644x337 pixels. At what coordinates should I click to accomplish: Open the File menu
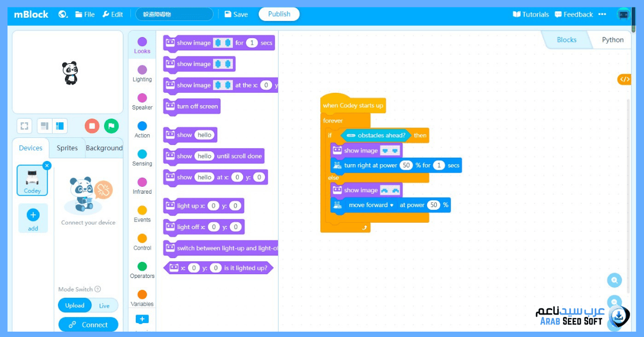(85, 14)
